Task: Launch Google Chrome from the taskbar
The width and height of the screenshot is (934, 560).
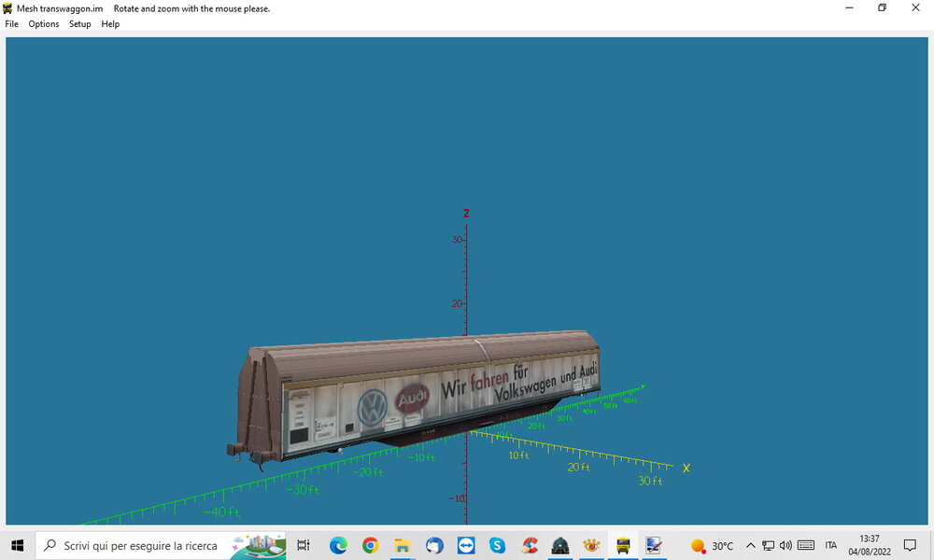Action: click(x=370, y=545)
